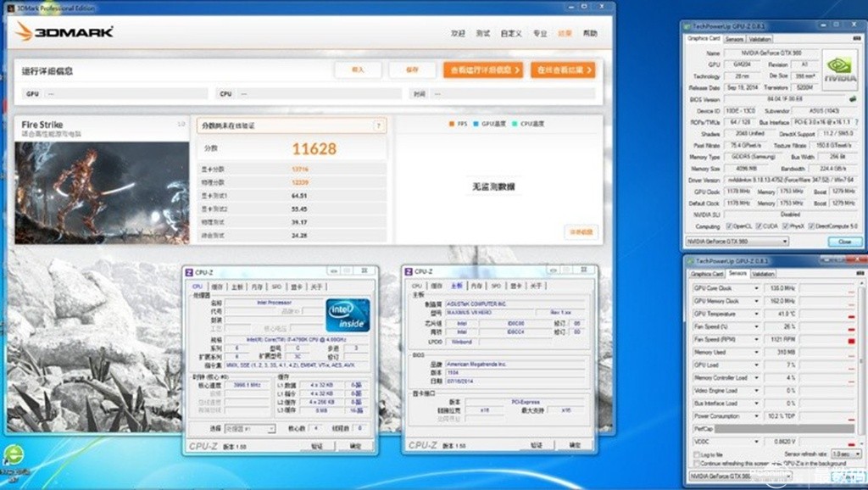The image size is (868, 490).
Task: Open the Fan Speed (RPM) sensor dropdown
Action: coord(756,339)
